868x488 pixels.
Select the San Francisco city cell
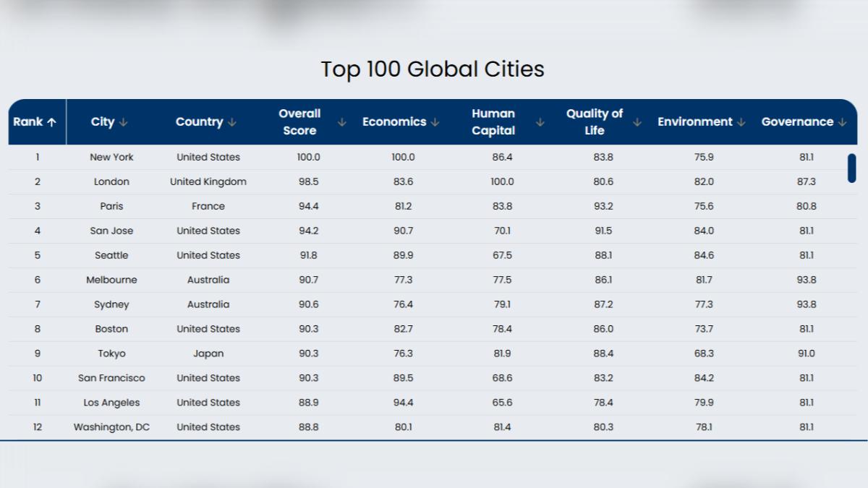point(111,378)
